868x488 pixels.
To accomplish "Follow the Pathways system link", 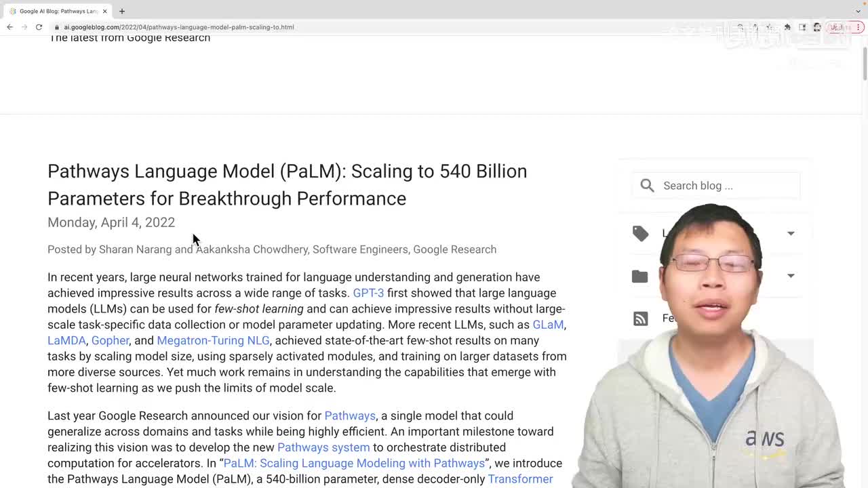I will [x=323, y=447].
